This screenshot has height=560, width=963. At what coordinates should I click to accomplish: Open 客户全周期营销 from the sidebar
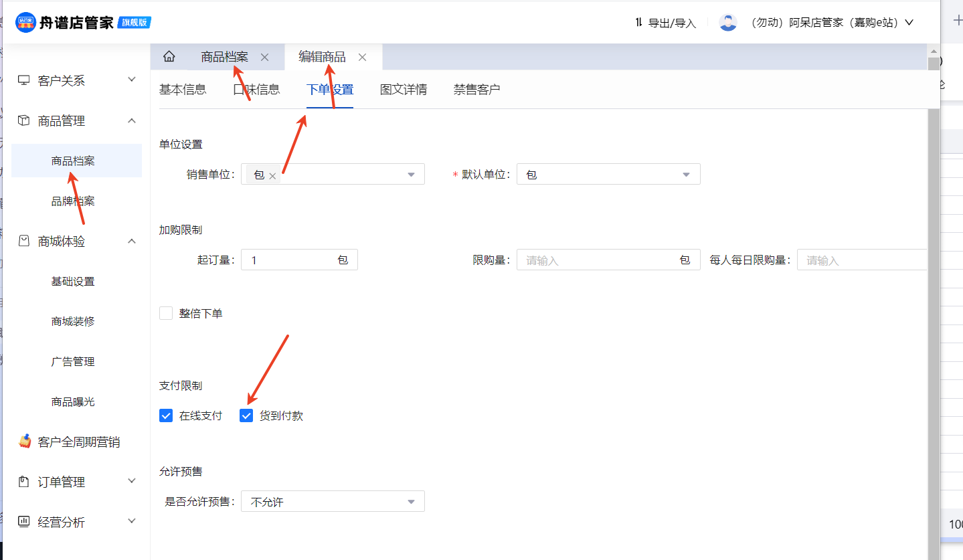pyautogui.click(x=78, y=442)
